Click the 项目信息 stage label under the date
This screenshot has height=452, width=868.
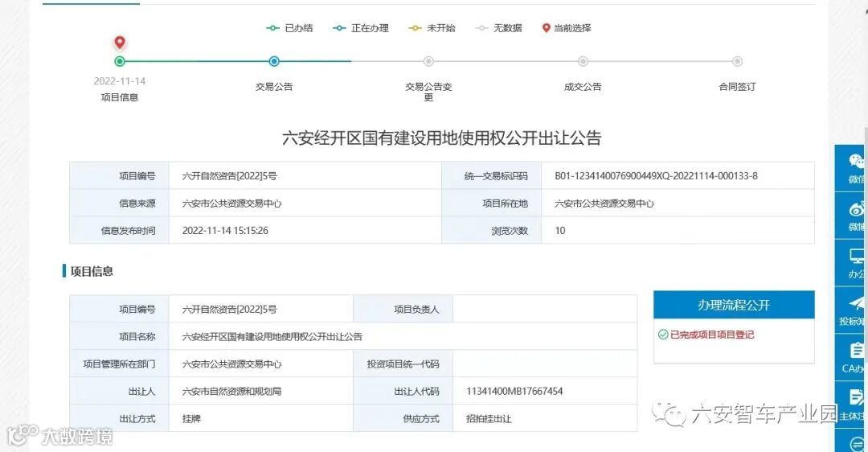click(x=120, y=97)
